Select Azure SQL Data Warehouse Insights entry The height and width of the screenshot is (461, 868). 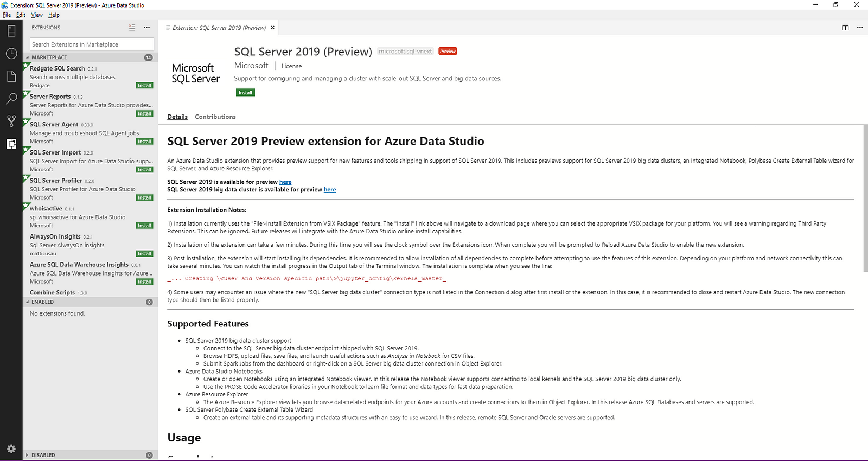click(x=90, y=273)
